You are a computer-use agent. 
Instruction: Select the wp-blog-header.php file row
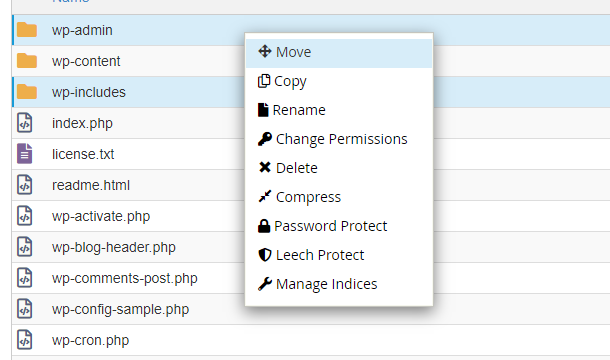pos(311,247)
